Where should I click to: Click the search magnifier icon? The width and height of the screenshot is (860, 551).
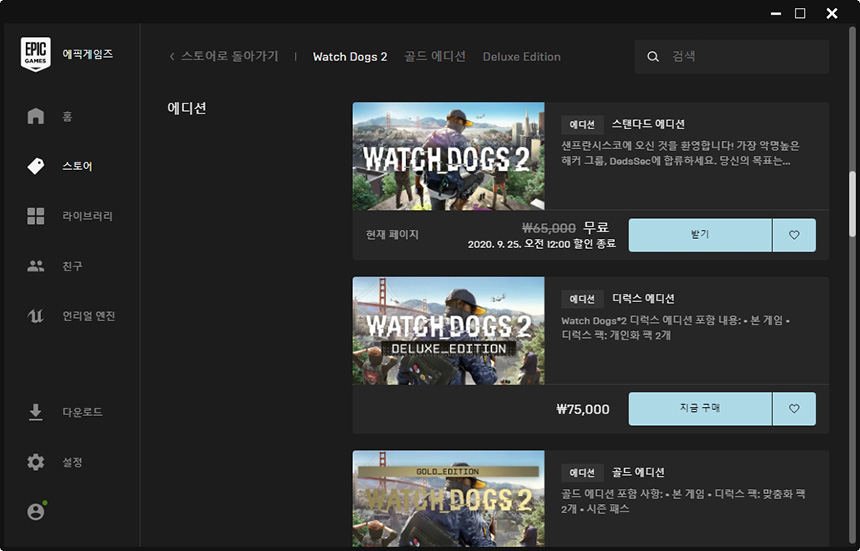pos(653,56)
